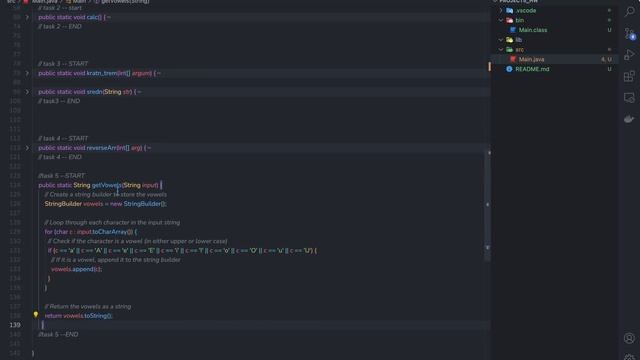
Task: Click the Main.class file icon
Action: point(513,30)
